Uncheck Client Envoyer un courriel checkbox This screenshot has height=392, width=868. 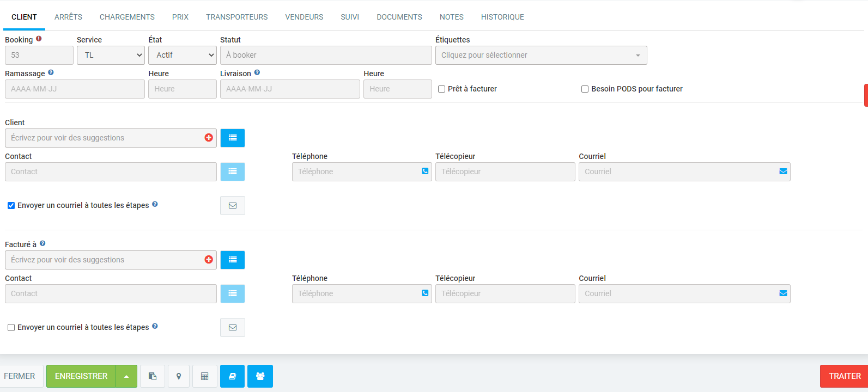(11, 205)
